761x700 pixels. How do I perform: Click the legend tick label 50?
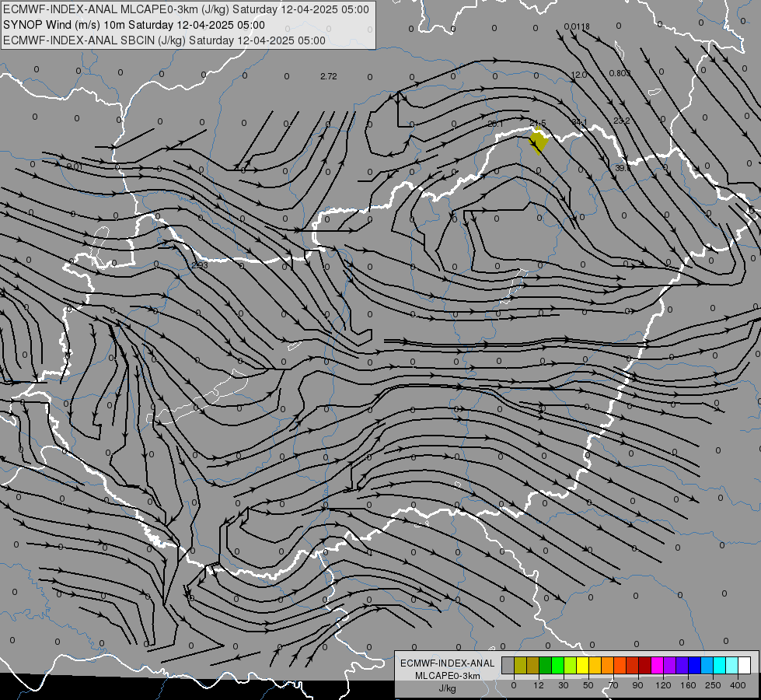point(588,685)
